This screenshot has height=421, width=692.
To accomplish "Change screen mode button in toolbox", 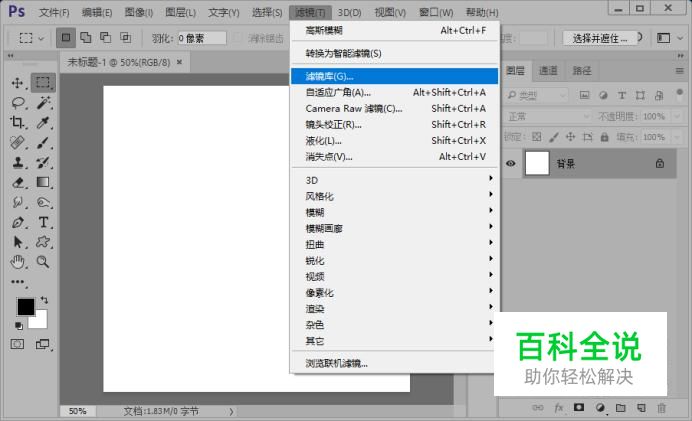I will [x=43, y=344].
